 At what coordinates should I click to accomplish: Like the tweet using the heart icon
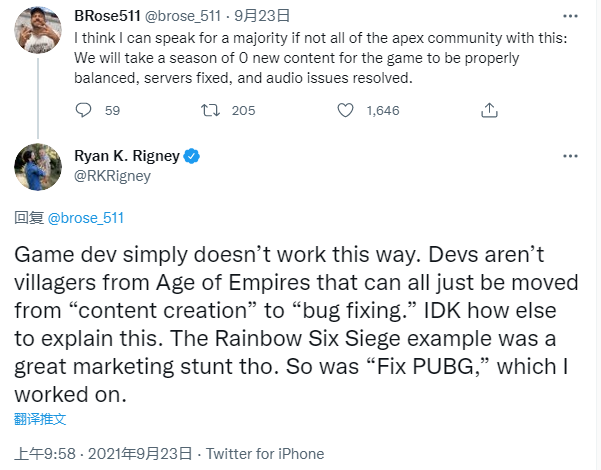click(x=346, y=110)
